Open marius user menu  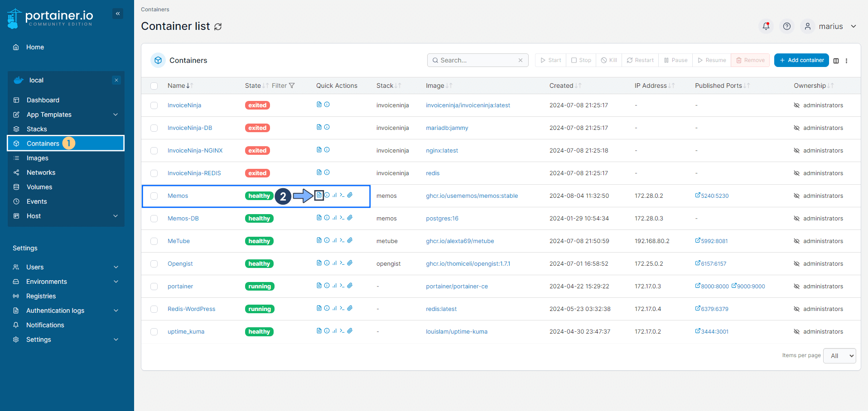pos(829,26)
